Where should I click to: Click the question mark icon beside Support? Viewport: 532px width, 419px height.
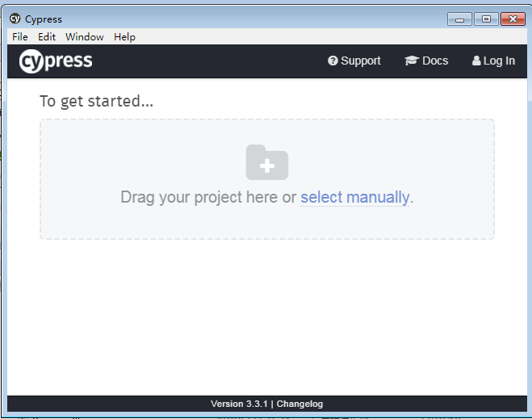(x=333, y=61)
